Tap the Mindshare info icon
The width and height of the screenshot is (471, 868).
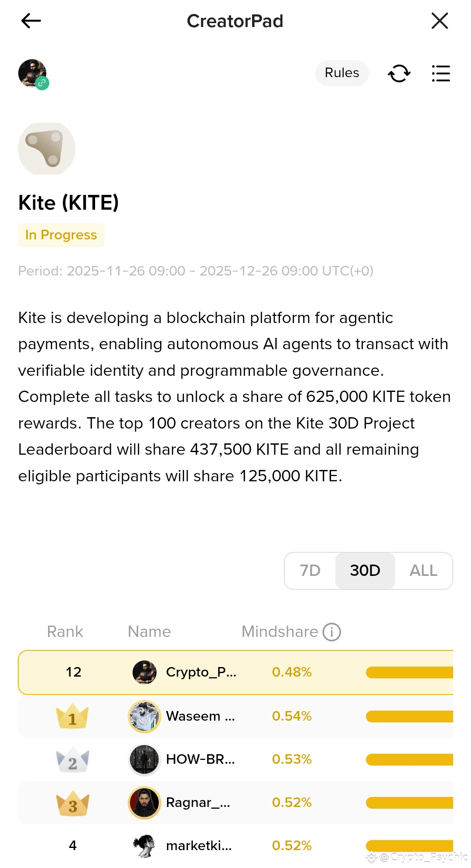(331, 632)
